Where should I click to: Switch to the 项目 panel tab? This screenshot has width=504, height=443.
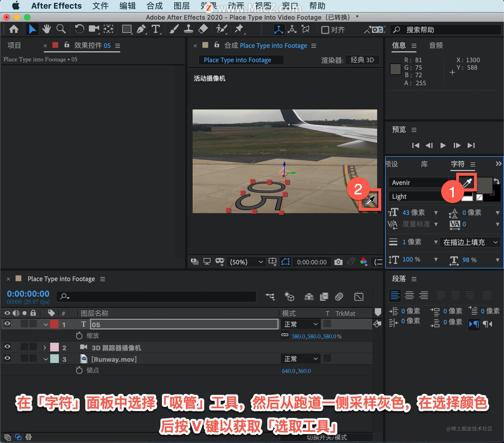14,45
